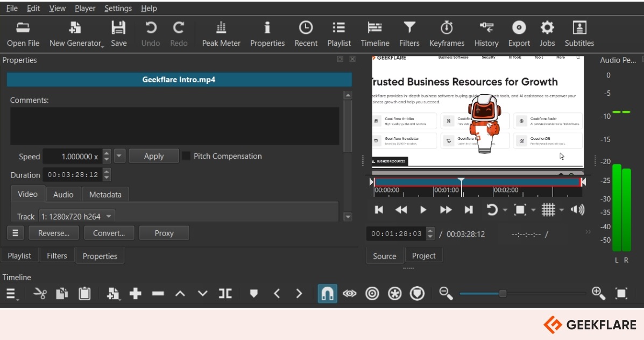Show the History panel
This screenshot has height=340, width=644.
tap(486, 34)
